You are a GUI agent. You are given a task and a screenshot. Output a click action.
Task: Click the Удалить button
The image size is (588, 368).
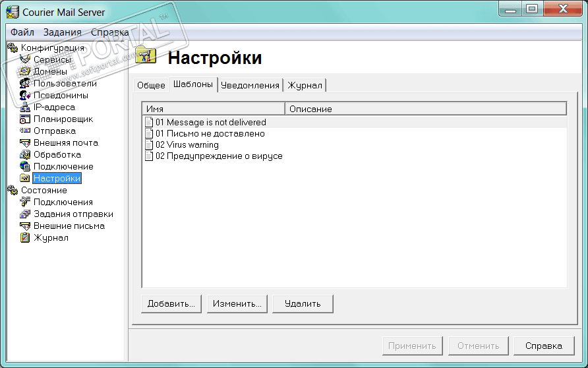tap(303, 304)
